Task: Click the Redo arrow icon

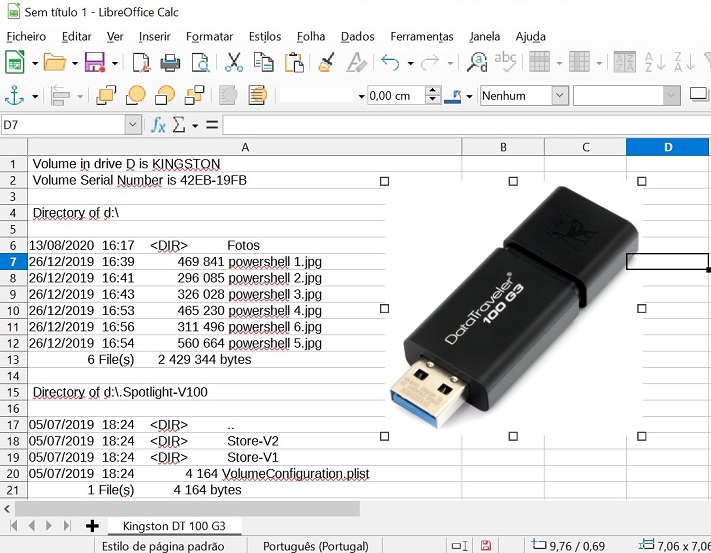Action: (429, 63)
